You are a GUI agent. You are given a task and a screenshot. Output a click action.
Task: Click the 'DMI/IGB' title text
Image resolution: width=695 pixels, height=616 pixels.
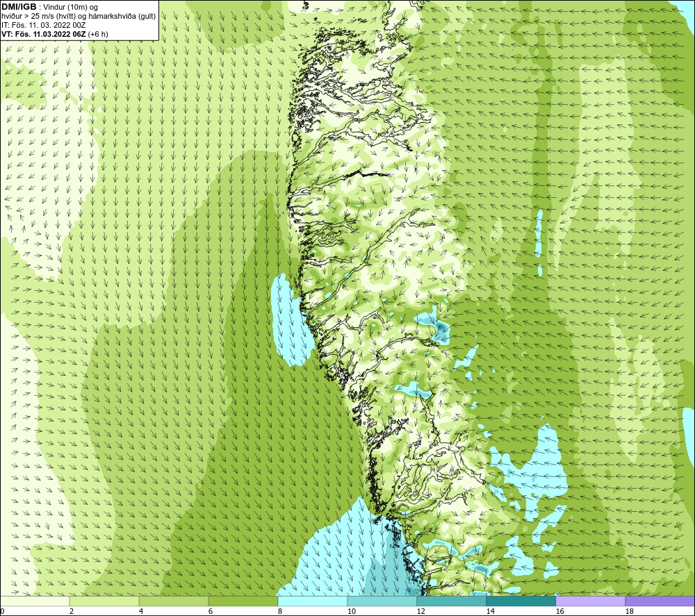coord(19,7)
